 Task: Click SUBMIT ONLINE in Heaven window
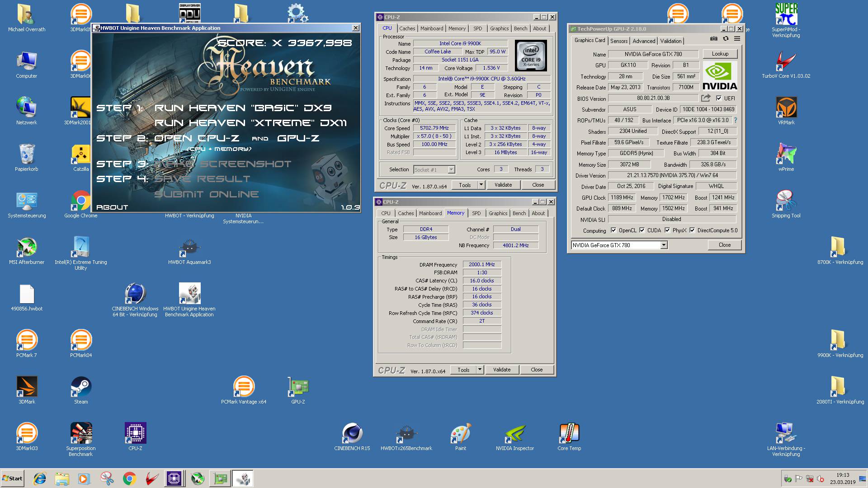pos(206,194)
